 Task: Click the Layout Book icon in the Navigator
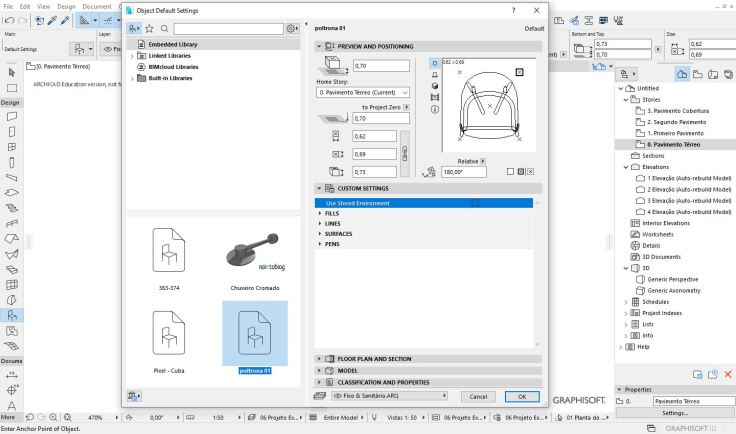coord(713,74)
